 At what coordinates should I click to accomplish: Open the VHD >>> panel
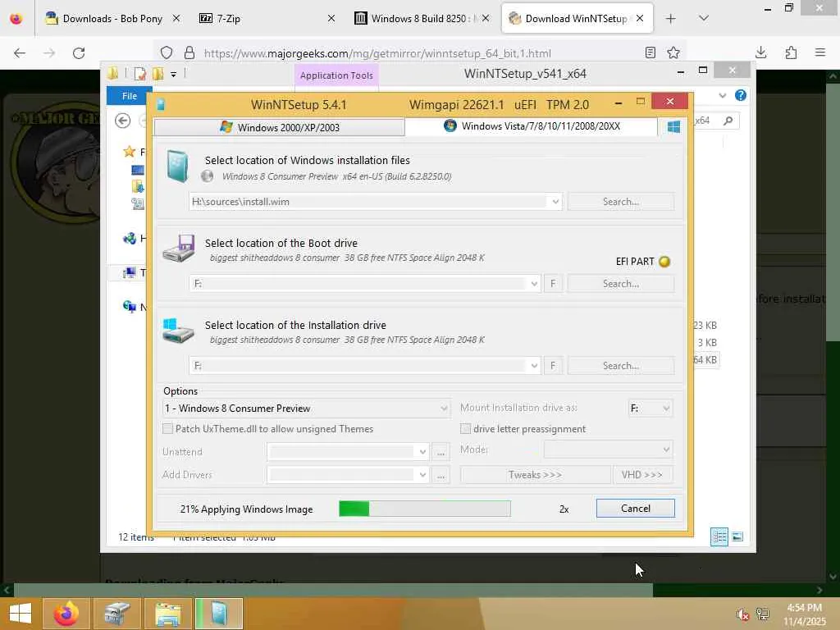tap(642, 475)
